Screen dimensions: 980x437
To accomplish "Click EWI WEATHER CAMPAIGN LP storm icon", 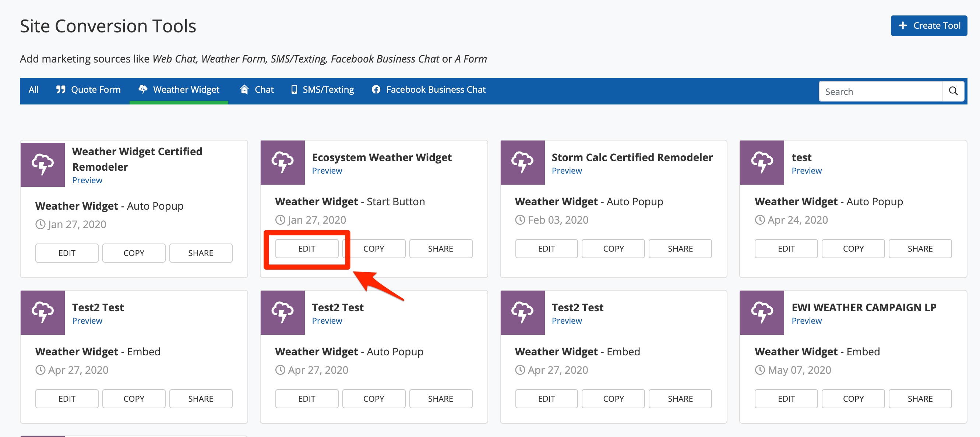I will coord(762,313).
